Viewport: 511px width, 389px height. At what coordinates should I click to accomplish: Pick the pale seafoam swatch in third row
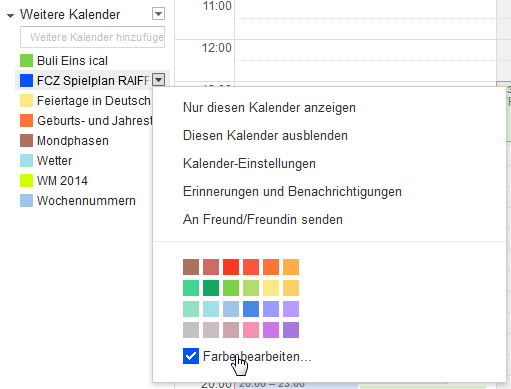[x=191, y=309]
